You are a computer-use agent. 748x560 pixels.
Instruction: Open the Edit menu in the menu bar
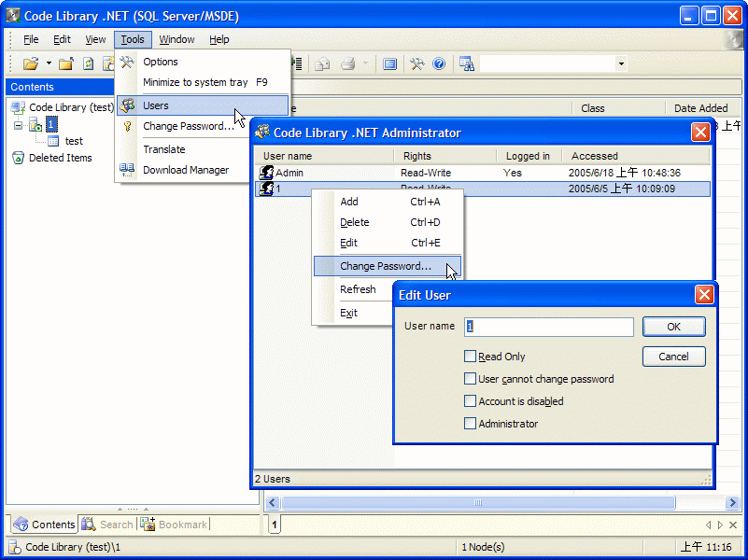pos(62,39)
